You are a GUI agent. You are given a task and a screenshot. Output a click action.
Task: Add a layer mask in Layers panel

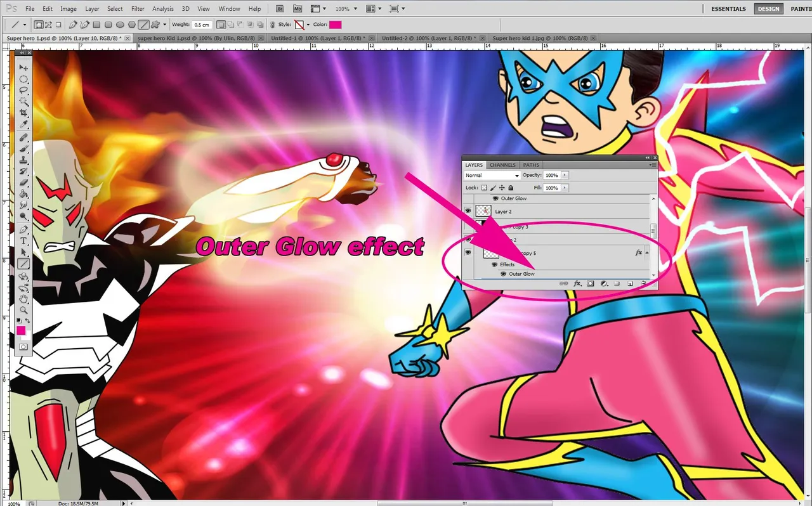click(590, 283)
